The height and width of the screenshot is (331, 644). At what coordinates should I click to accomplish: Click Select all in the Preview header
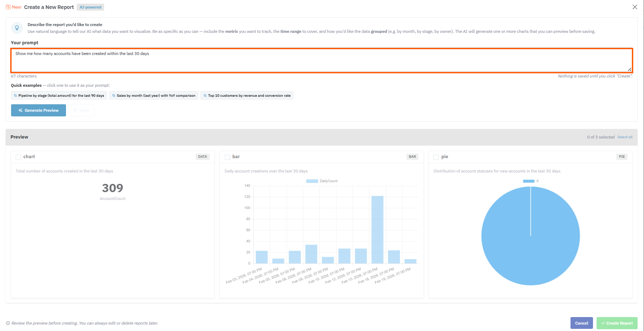click(625, 137)
